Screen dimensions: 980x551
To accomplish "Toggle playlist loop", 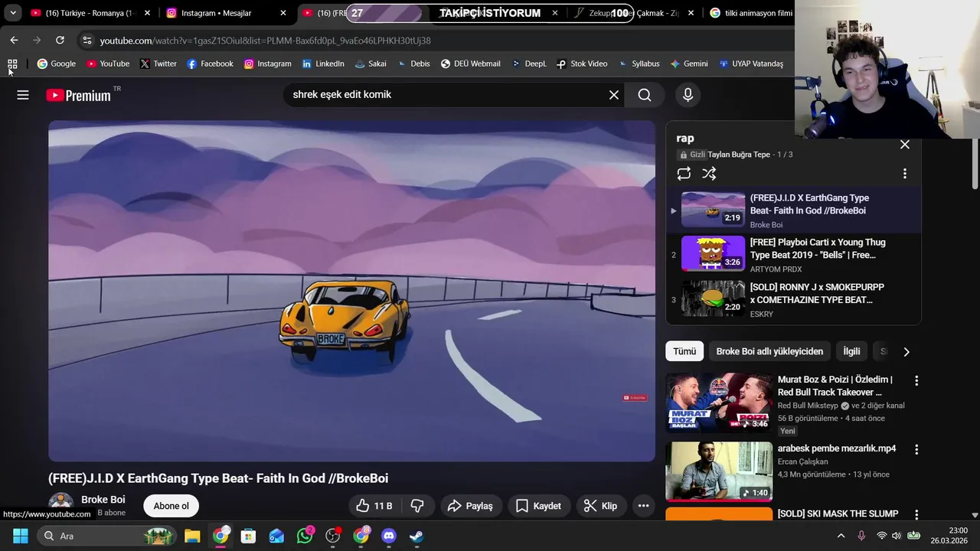I will [x=684, y=174].
